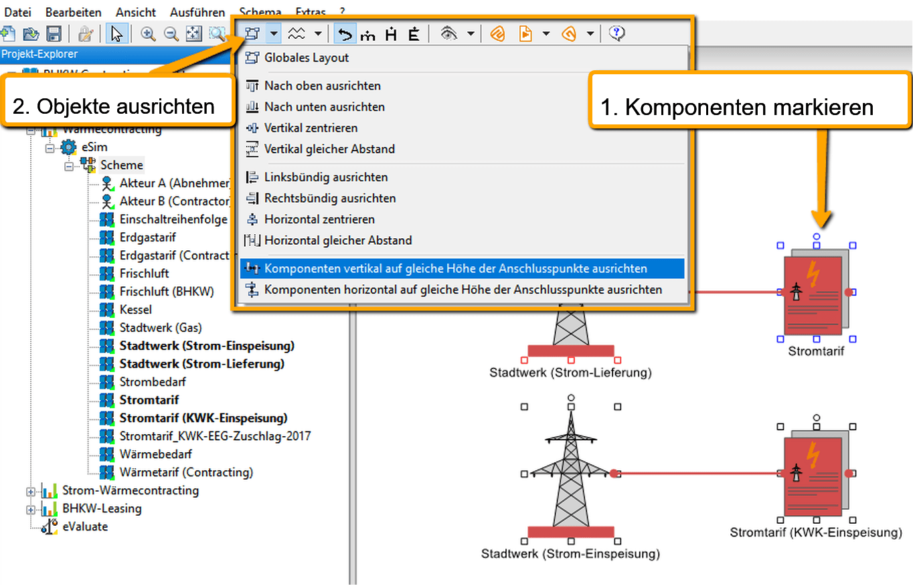Choose Globales Layout from the menu
913x588 pixels.
pos(462,58)
